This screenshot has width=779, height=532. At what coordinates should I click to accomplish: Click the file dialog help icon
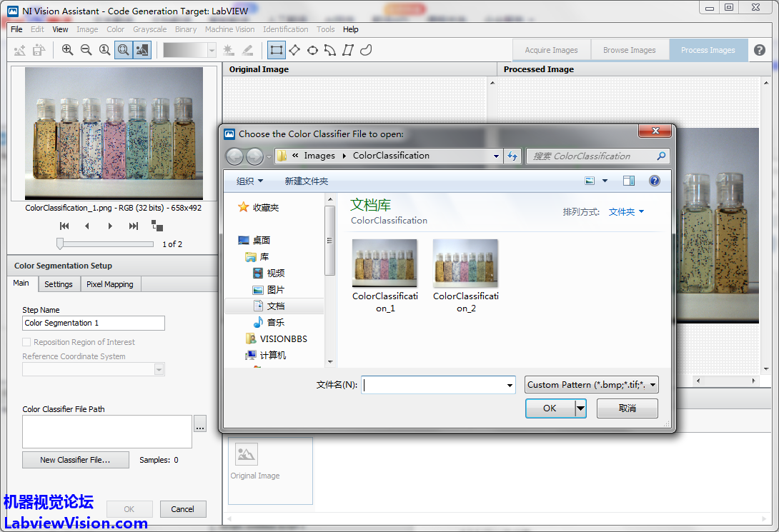[654, 181]
